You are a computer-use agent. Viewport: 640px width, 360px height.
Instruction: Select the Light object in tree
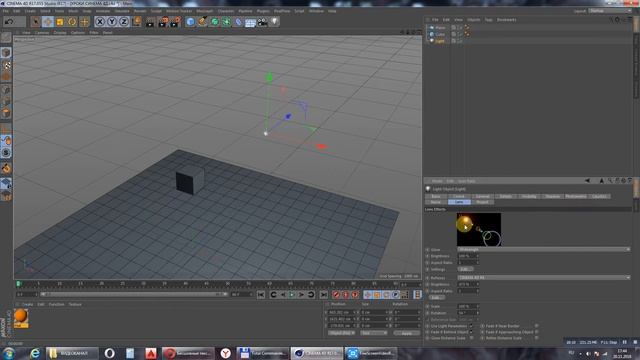440,41
